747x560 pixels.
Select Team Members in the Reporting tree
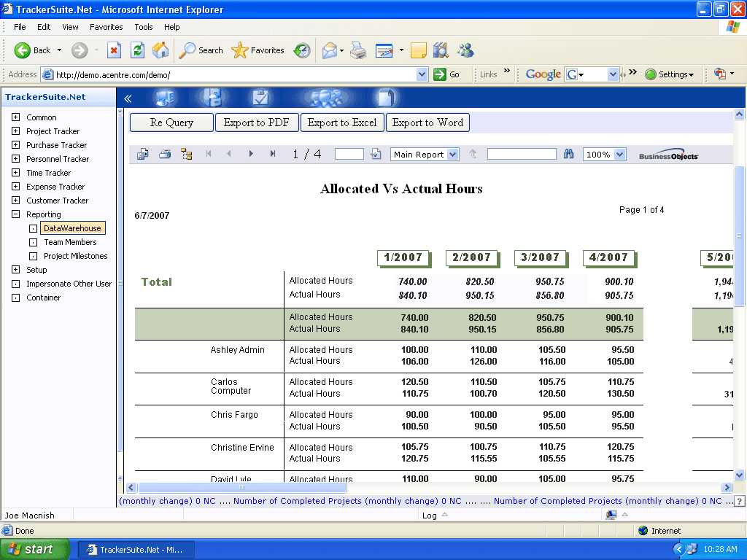point(70,242)
